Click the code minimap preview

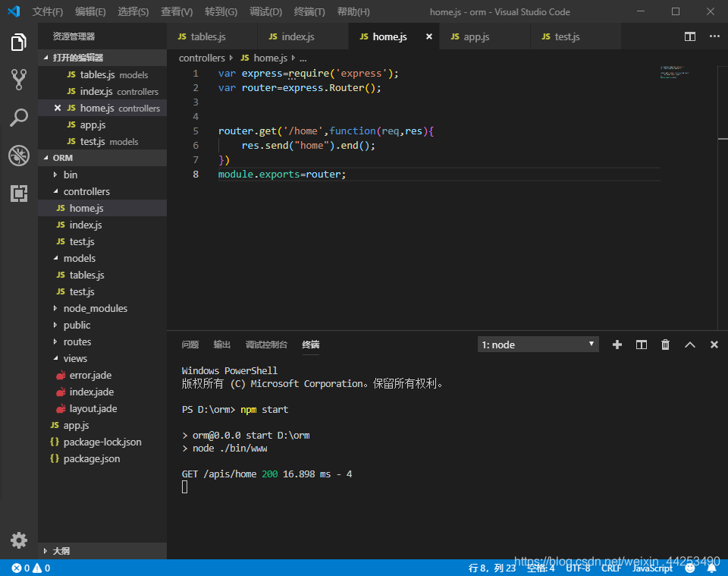(x=674, y=72)
